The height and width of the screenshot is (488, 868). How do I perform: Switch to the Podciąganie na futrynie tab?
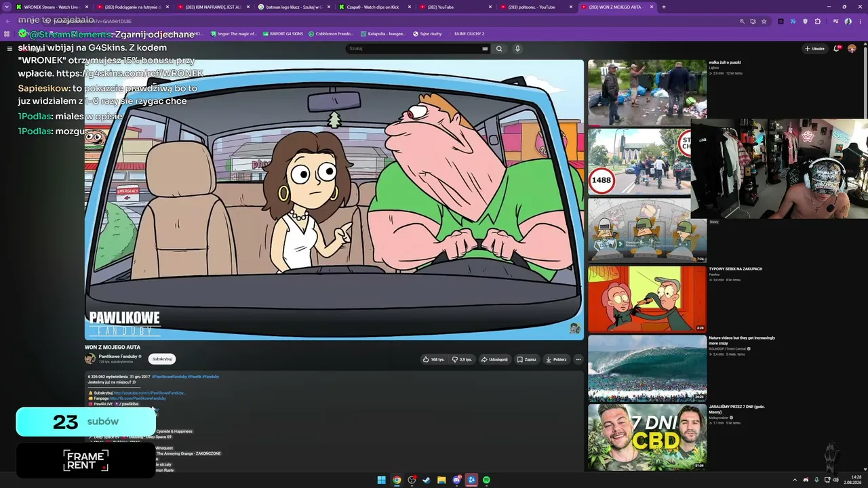[133, 7]
